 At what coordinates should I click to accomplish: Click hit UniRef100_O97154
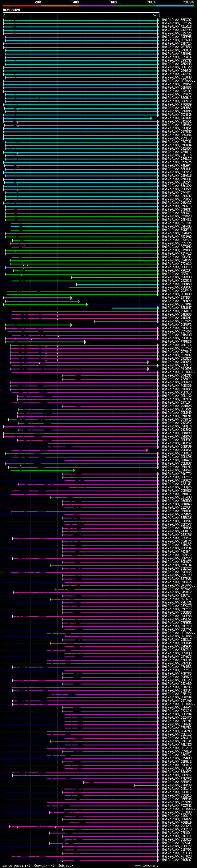(177, 403)
